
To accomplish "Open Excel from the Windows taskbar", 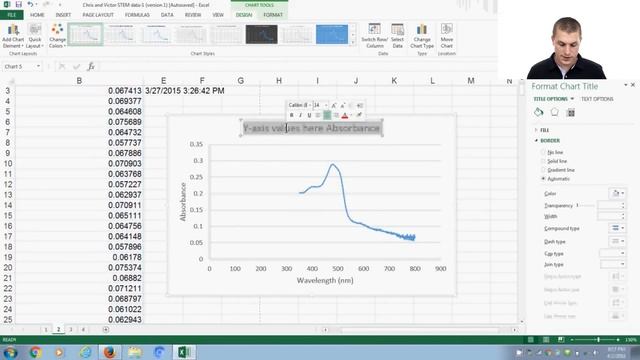I will (184, 352).
